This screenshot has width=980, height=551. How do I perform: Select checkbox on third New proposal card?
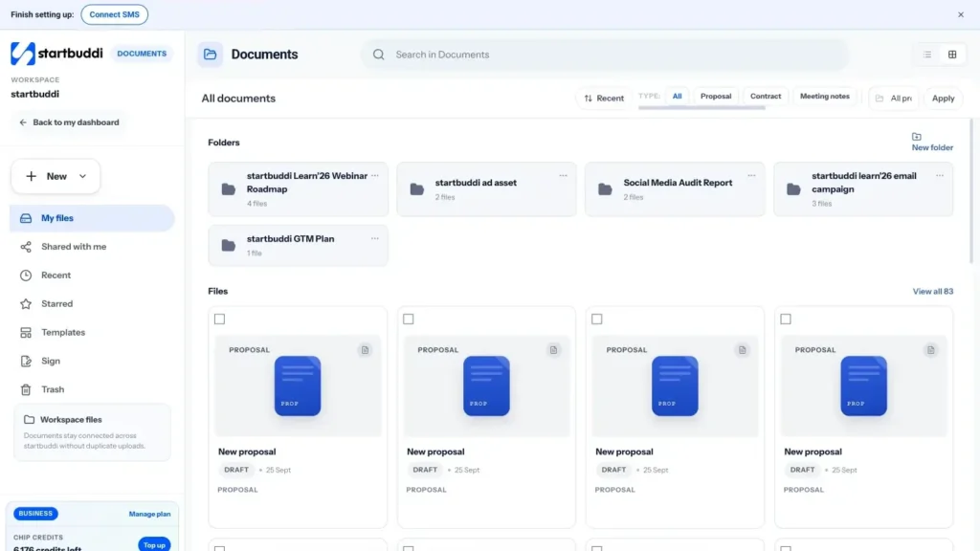597,320
